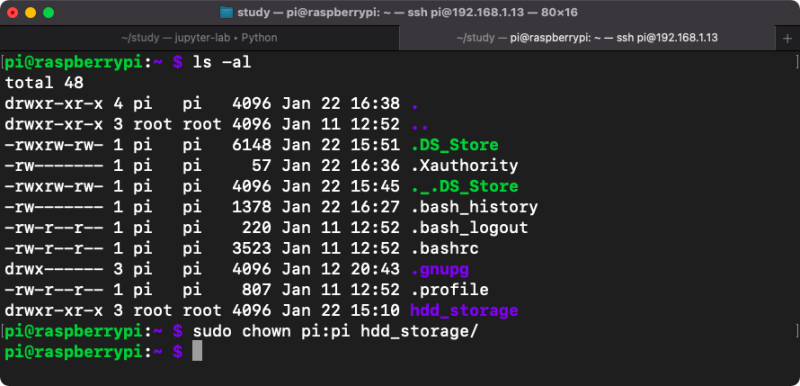
Task: Switch to the jupyter-lab Python tab
Action: [x=199, y=38]
